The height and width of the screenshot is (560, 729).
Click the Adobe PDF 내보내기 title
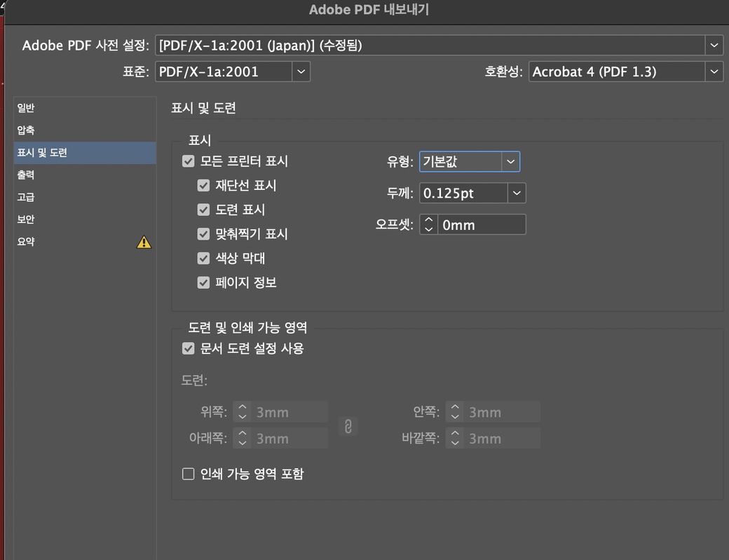point(369,9)
